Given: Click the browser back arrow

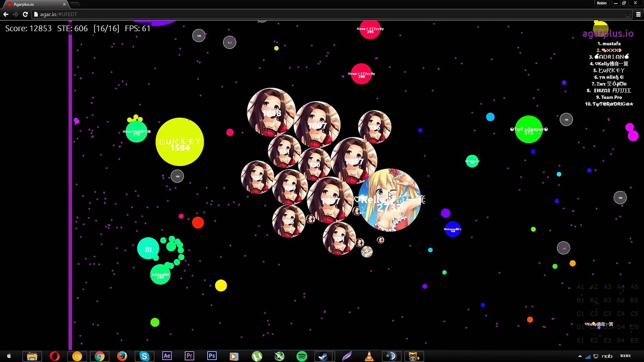Looking at the screenshot, I should pyautogui.click(x=6, y=15).
